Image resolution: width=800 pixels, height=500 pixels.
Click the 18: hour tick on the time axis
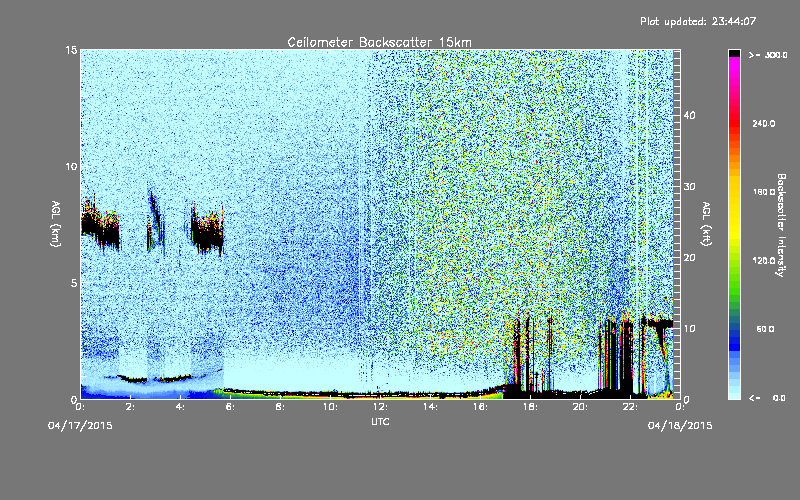[530, 407]
